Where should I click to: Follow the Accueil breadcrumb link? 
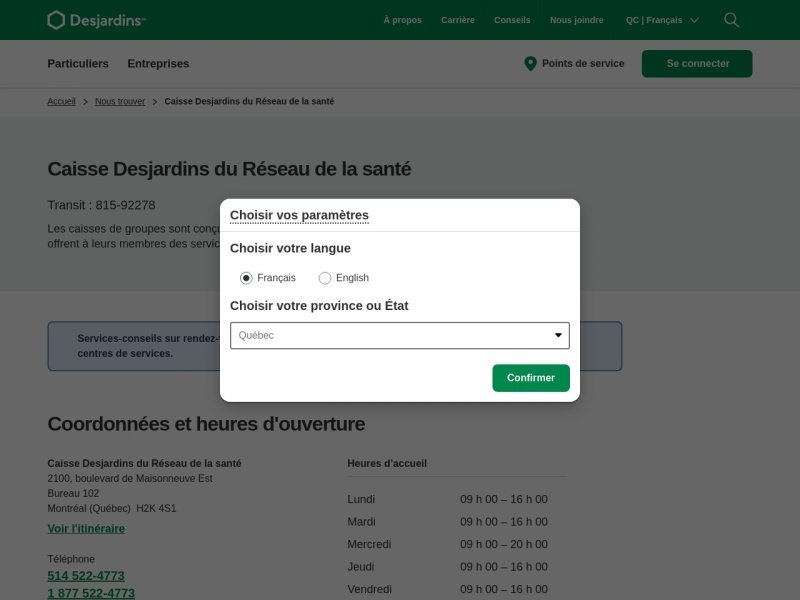[x=61, y=102]
